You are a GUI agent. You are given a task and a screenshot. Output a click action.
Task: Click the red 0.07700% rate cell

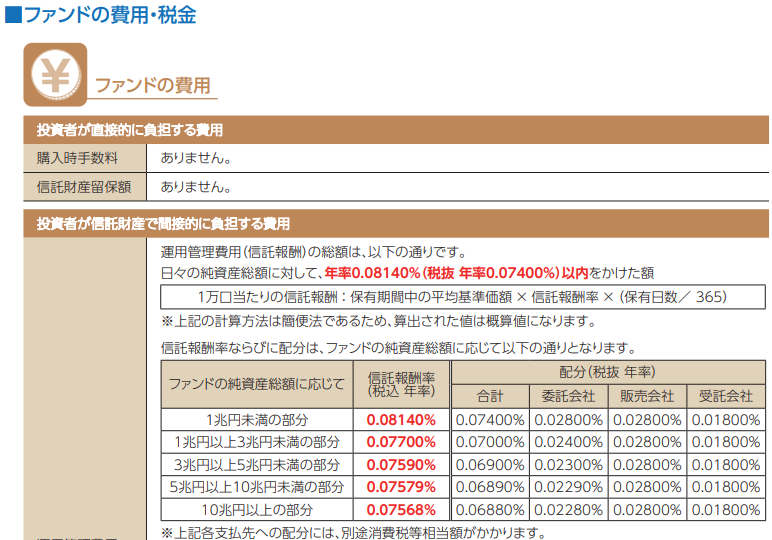pos(401,442)
